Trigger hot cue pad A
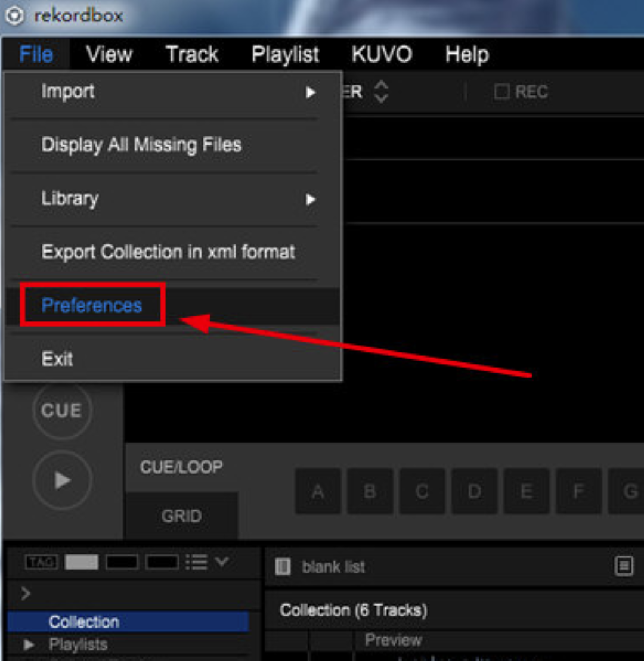Viewport: 644px width, 661px height. [318, 492]
